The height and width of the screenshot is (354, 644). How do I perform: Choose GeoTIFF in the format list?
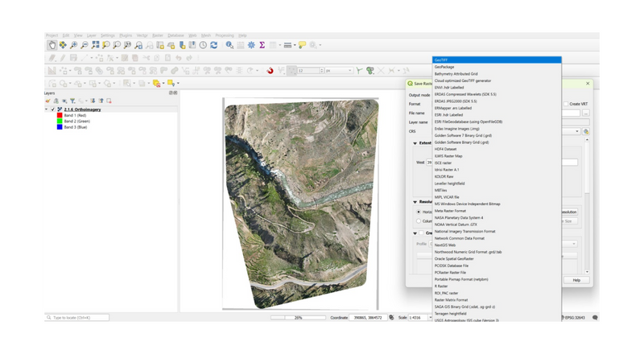pos(497,60)
